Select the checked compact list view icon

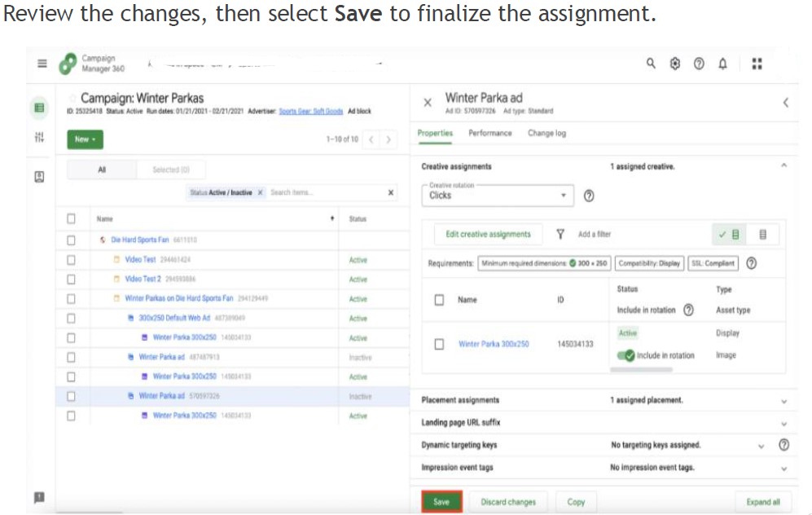[x=729, y=235]
